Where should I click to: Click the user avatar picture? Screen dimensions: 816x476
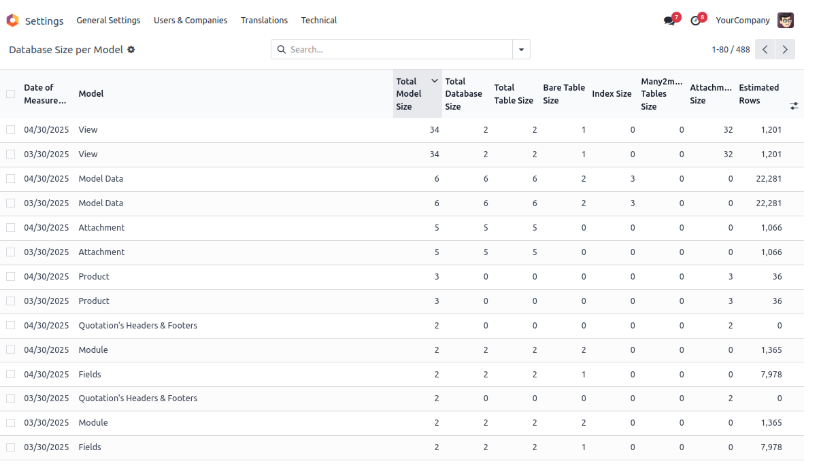(x=785, y=20)
